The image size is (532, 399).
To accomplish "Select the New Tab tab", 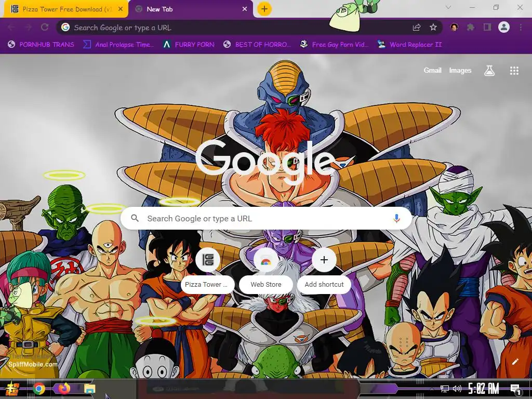I will pos(190,9).
